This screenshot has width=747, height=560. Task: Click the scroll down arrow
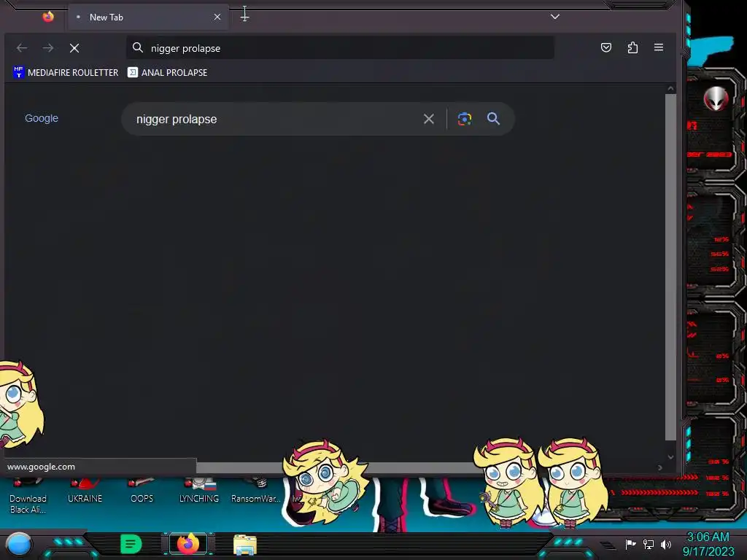tap(671, 456)
